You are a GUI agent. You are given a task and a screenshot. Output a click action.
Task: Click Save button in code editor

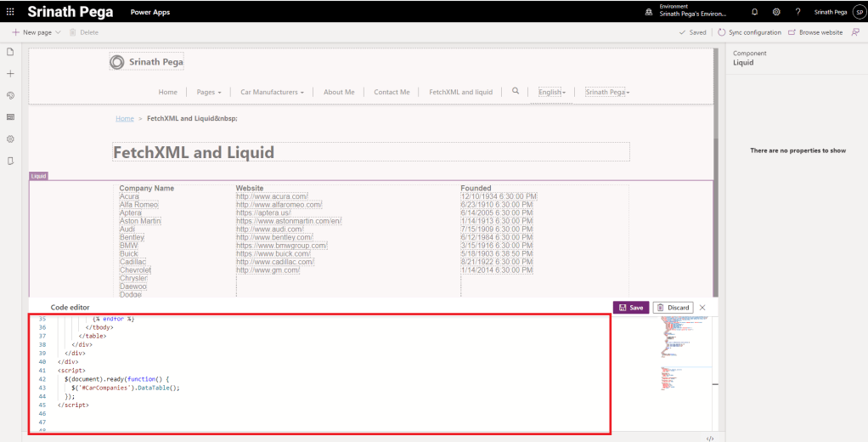point(630,307)
